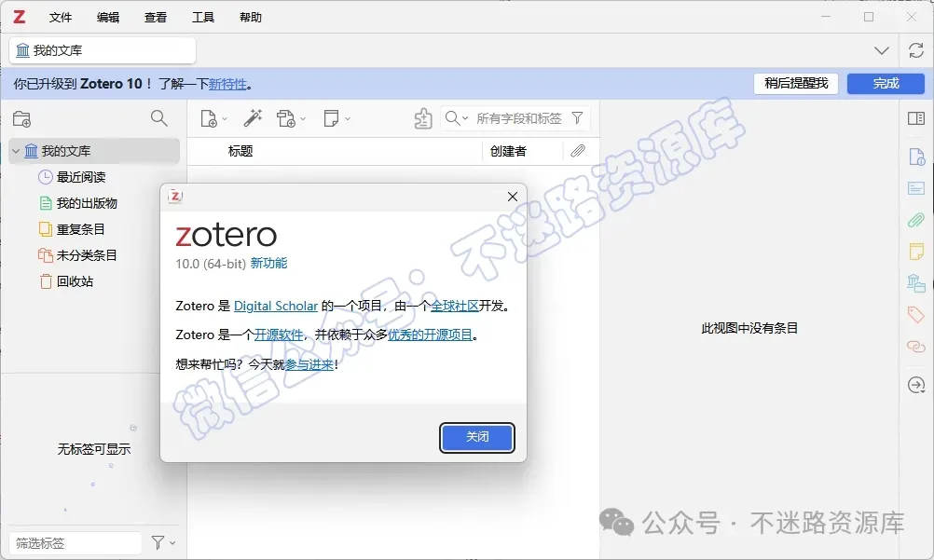934x560 pixels.
Task: Click the Zotero Z logo in menu bar
Action: [x=19, y=17]
